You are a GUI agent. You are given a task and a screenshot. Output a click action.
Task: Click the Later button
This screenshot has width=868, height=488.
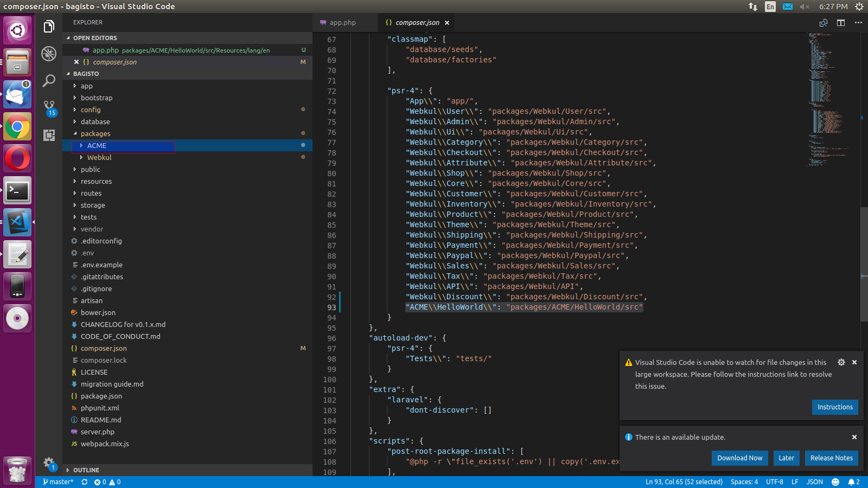pyautogui.click(x=786, y=458)
